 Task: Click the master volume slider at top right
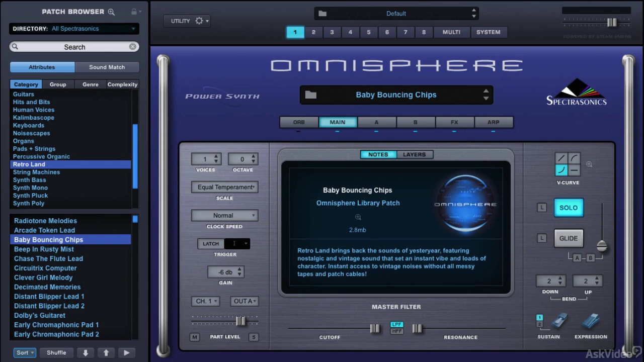click(612, 22)
